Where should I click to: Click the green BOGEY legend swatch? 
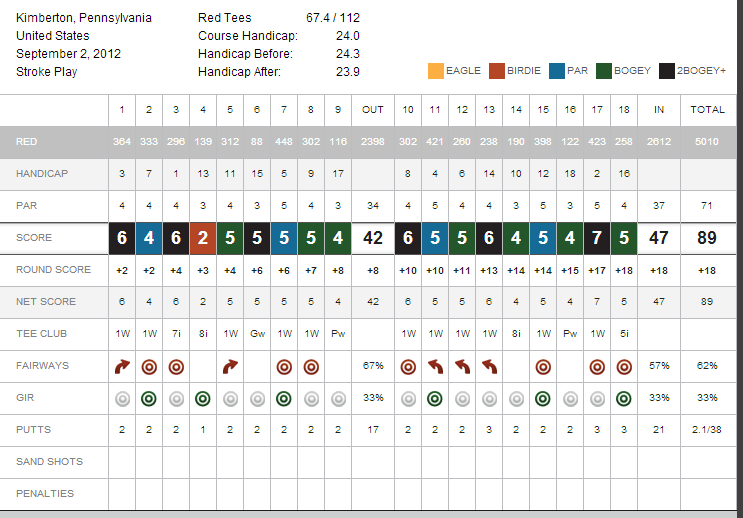(x=604, y=71)
